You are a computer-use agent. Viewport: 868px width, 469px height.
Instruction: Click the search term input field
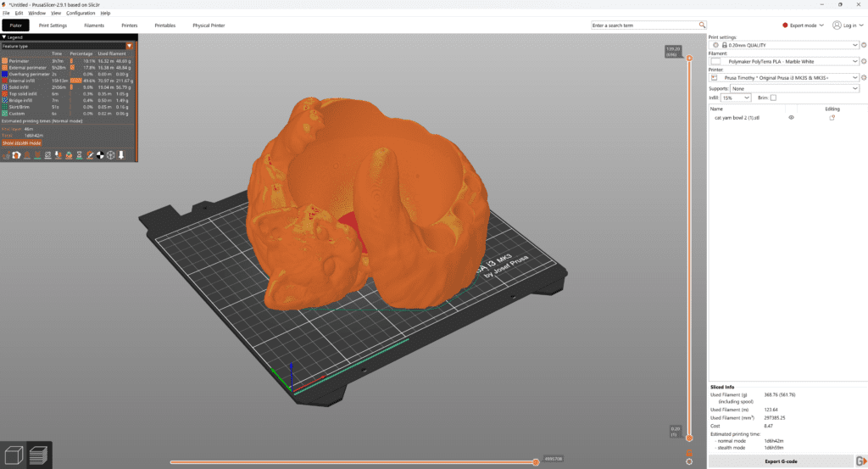646,25
